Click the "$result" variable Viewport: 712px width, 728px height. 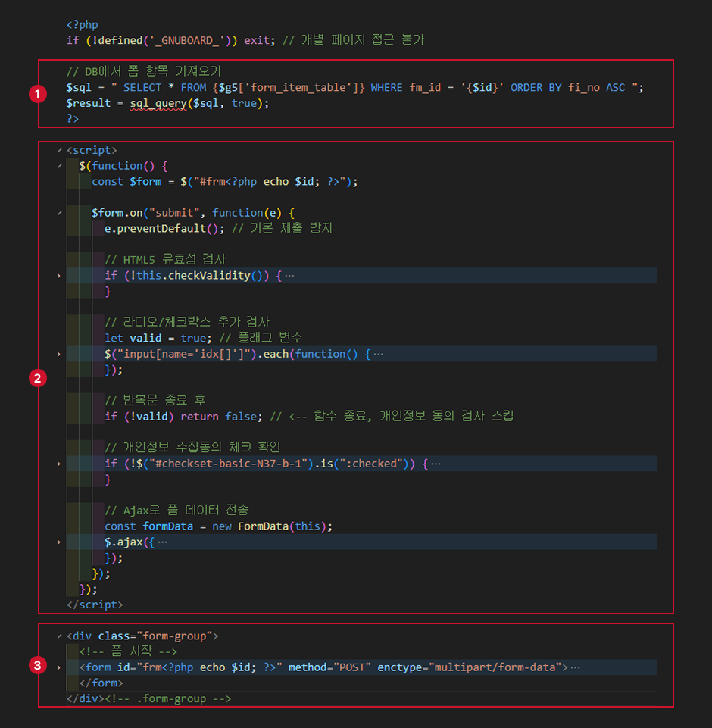point(88,103)
